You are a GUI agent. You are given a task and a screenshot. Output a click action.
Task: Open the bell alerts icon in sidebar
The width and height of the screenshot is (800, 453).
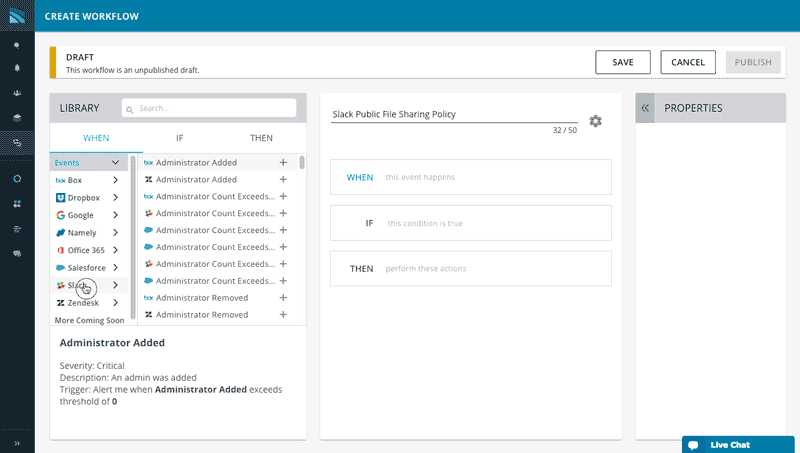tap(17, 68)
